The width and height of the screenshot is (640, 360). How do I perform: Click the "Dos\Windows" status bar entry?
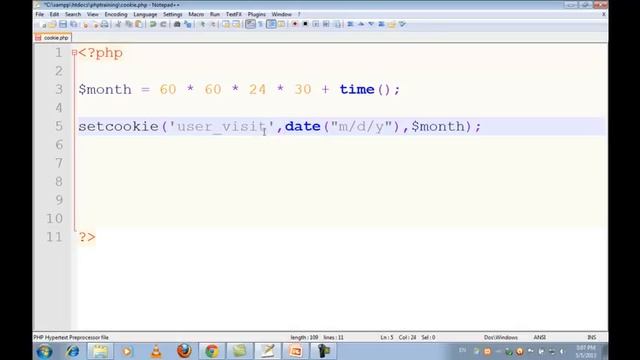point(501,338)
